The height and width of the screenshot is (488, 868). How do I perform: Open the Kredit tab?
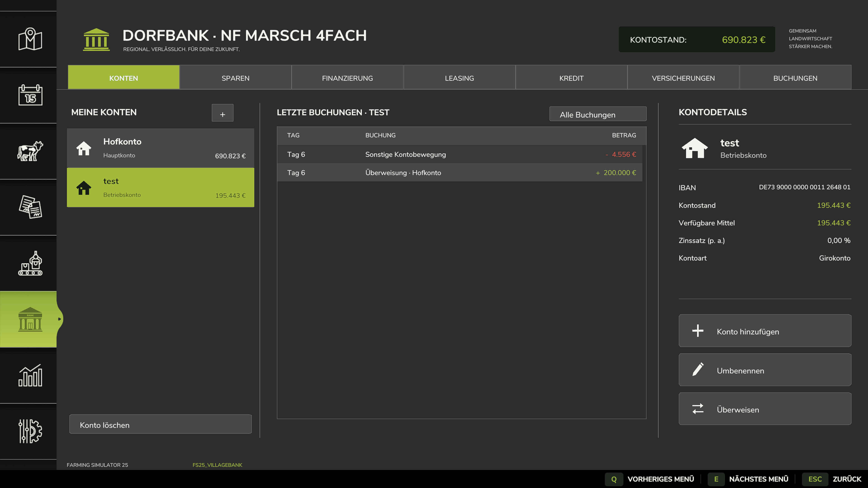click(x=571, y=77)
